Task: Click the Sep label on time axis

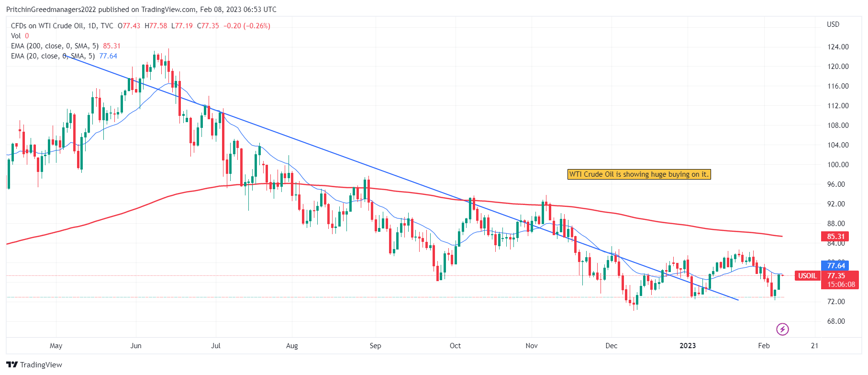Action: click(x=375, y=345)
